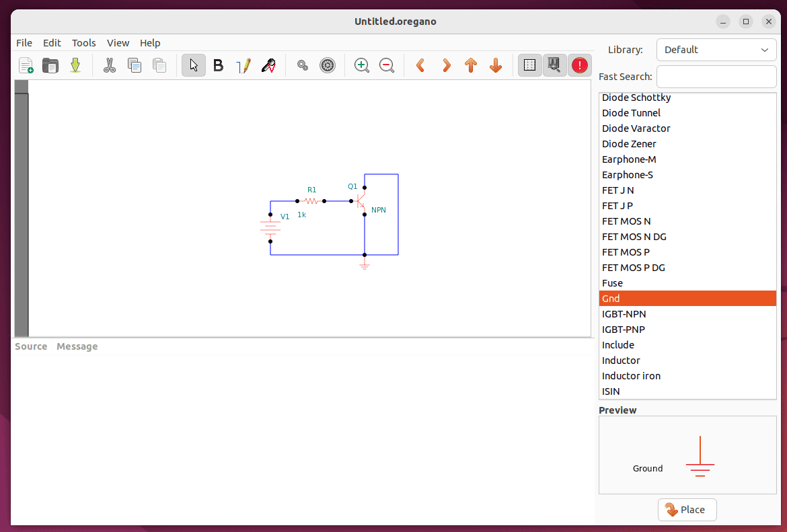Click the Source column header

tap(31, 346)
